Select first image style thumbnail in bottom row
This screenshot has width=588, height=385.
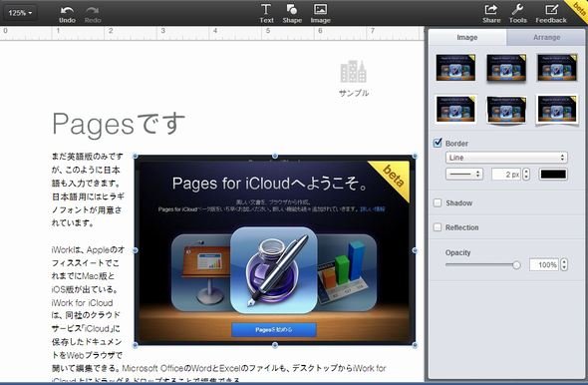point(455,109)
